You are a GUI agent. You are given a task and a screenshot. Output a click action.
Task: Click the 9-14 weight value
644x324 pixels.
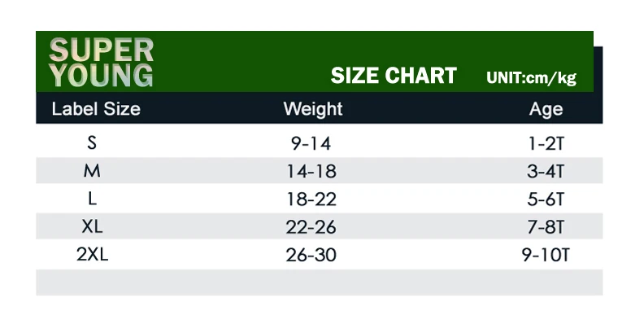point(311,143)
